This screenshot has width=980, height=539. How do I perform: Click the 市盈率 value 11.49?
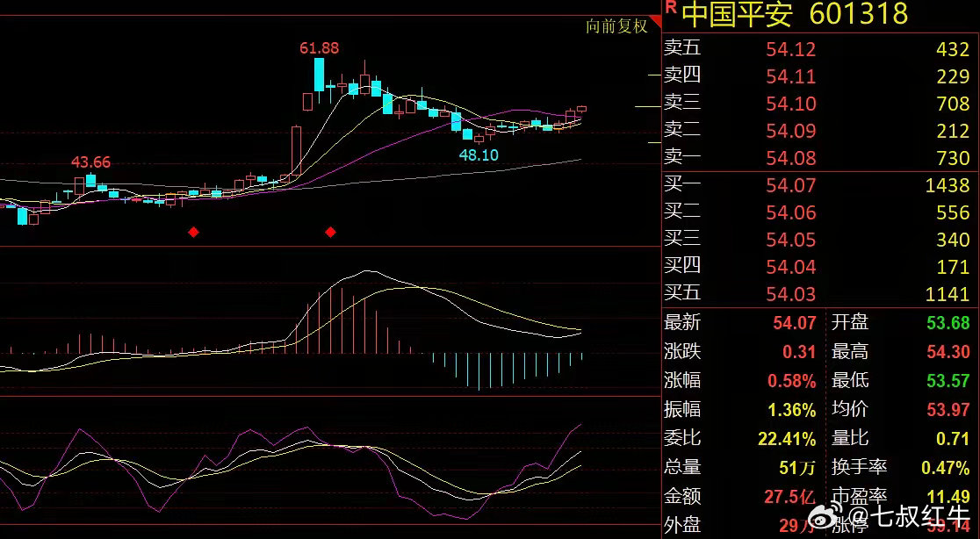[948, 497]
